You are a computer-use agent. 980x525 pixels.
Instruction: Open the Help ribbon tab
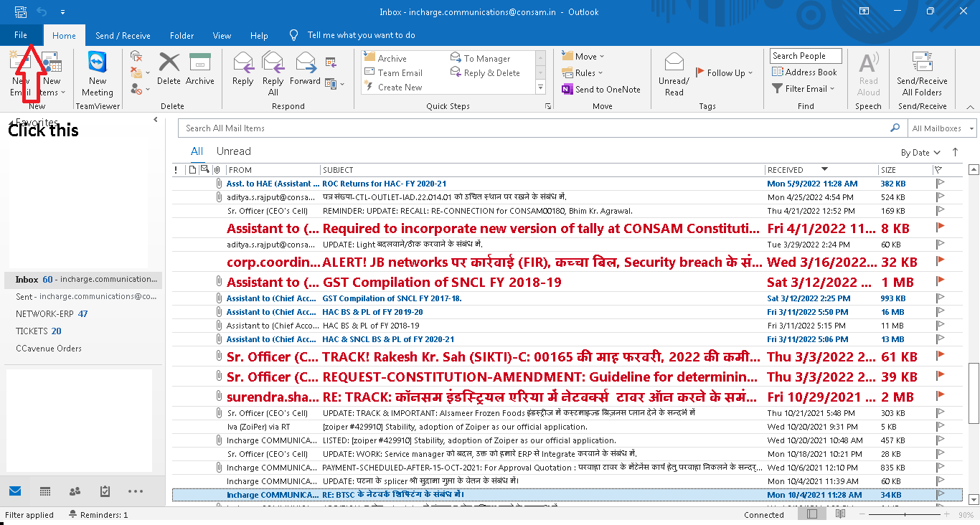[x=259, y=35]
